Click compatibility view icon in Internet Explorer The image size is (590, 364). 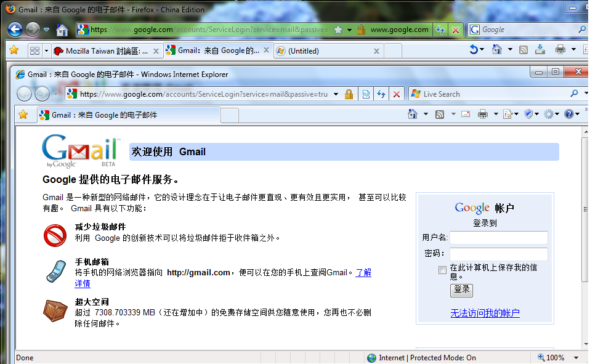[366, 94]
